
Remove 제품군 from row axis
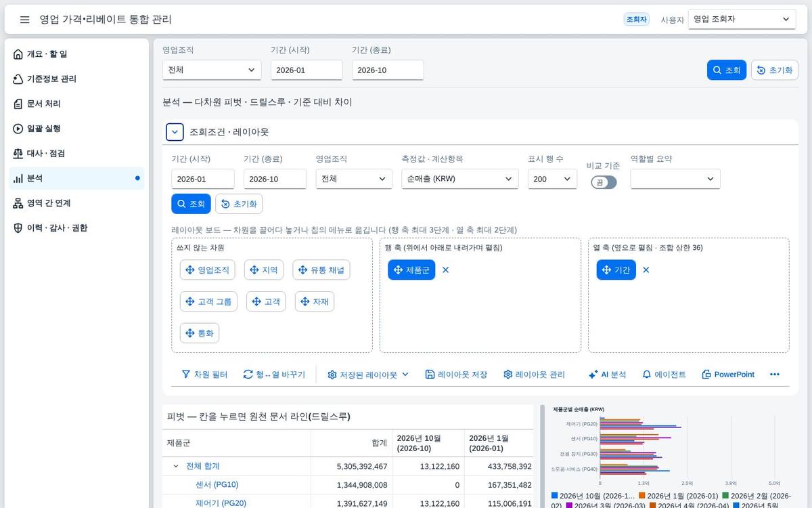(445, 270)
